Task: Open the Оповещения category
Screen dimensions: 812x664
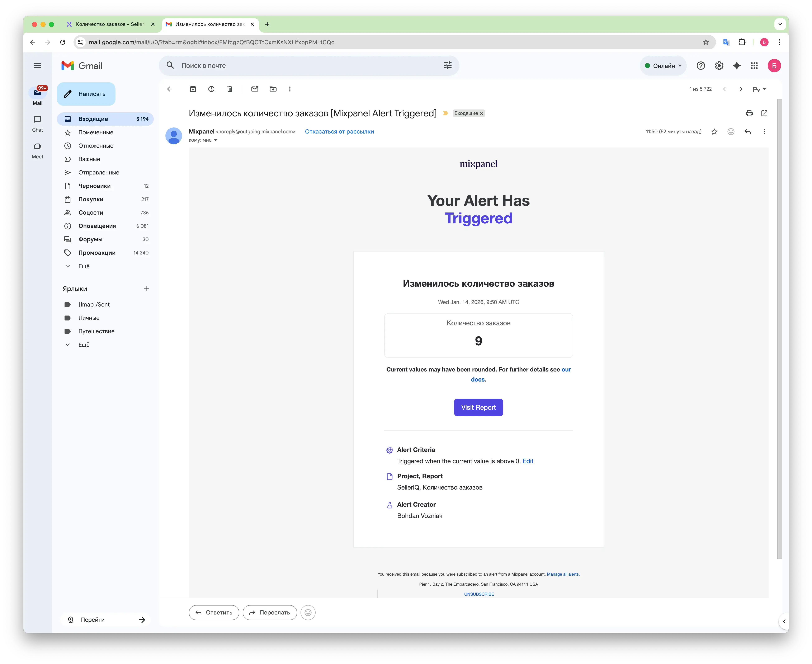Action: pos(105,226)
